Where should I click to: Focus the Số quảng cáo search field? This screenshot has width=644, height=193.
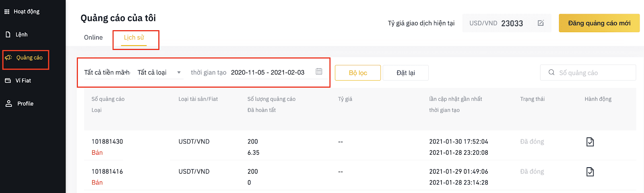pos(588,73)
